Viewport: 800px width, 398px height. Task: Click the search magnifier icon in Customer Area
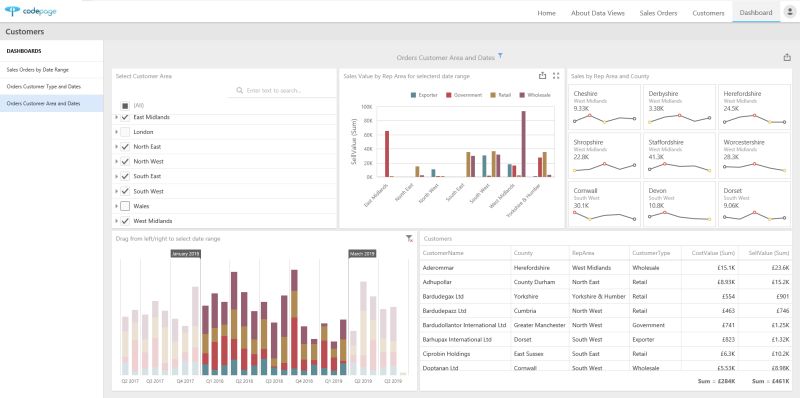(x=240, y=90)
